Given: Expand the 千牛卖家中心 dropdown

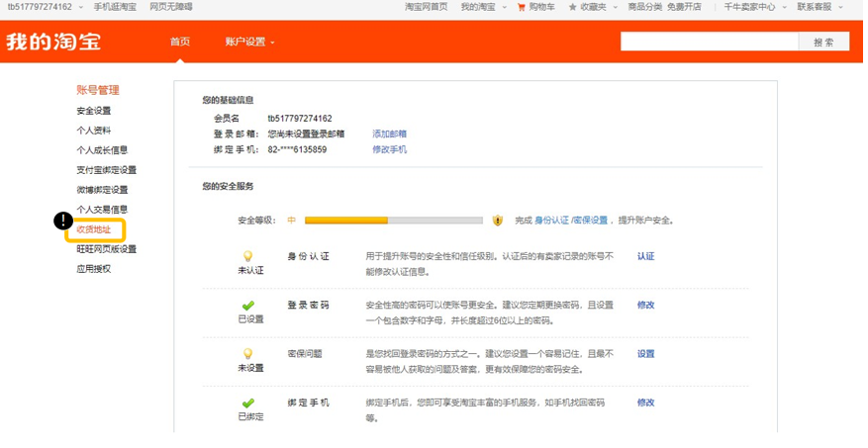Looking at the screenshot, I should [x=784, y=7].
